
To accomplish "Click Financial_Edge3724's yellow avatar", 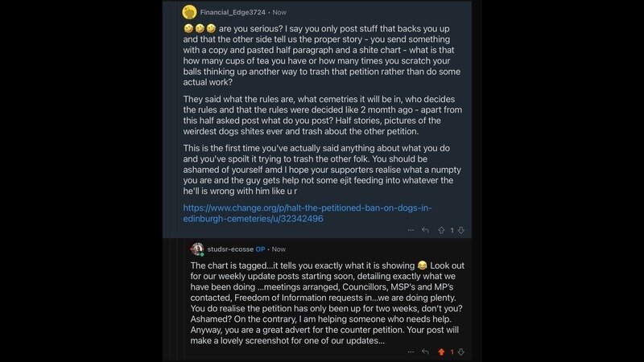I will pyautogui.click(x=190, y=11).
